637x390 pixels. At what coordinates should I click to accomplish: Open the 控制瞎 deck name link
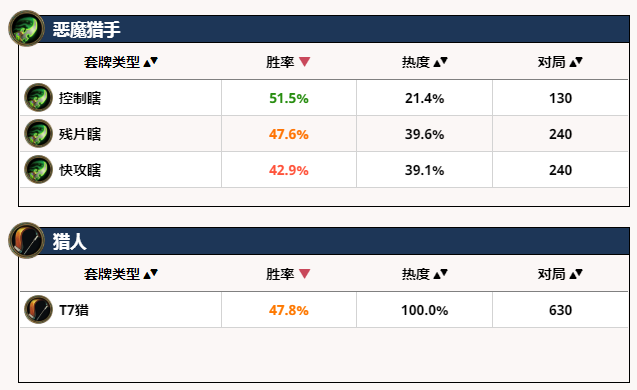tap(80, 98)
